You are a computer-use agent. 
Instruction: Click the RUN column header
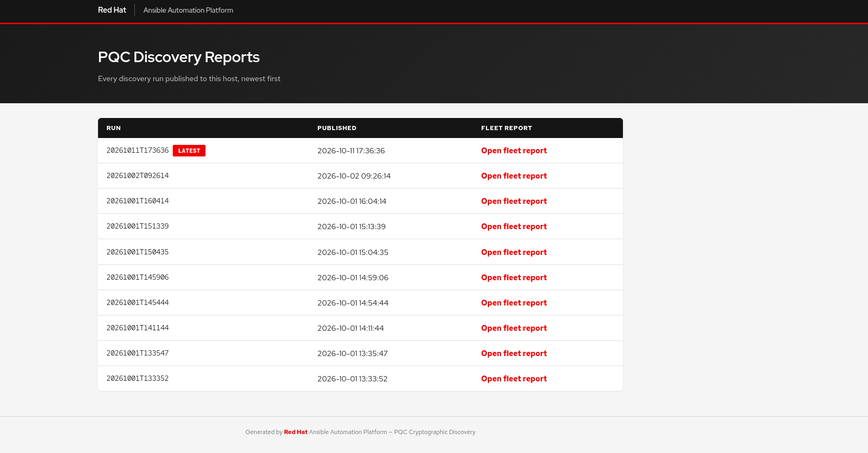pos(113,128)
